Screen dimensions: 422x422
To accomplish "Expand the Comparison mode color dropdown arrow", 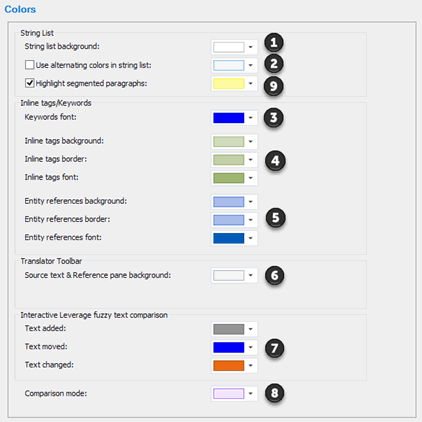I will click(251, 394).
